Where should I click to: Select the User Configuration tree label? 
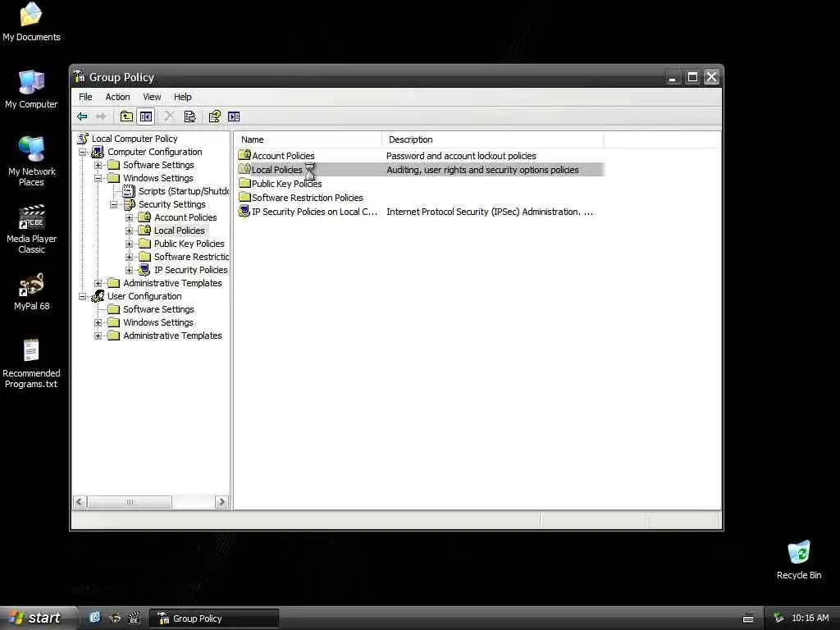point(144,296)
